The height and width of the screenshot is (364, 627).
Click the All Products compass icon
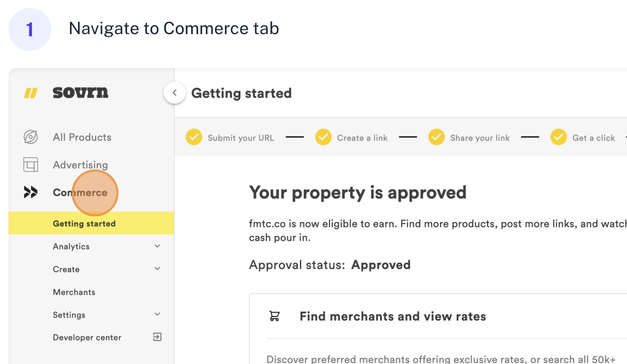point(30,137)
